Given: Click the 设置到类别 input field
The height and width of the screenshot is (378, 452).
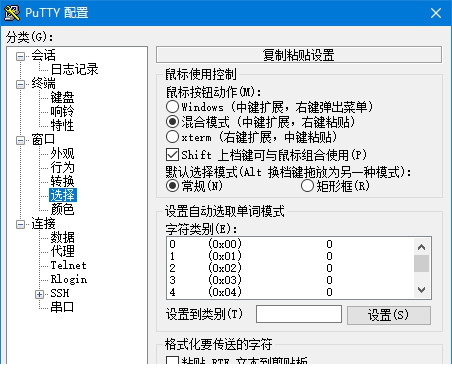Looking at the screenshot, I should [x=299, y=314].
